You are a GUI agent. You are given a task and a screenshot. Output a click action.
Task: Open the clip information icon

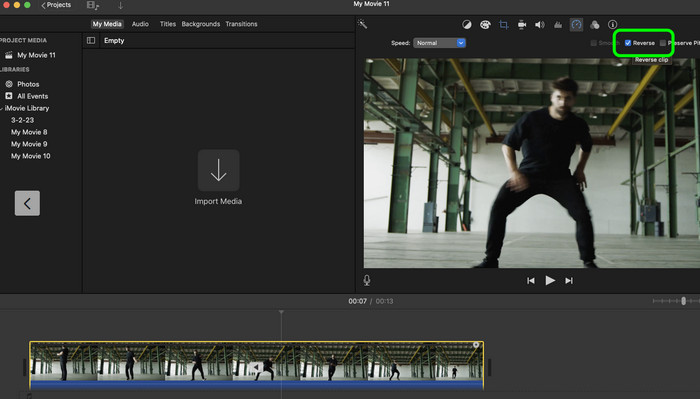point(612,25)
